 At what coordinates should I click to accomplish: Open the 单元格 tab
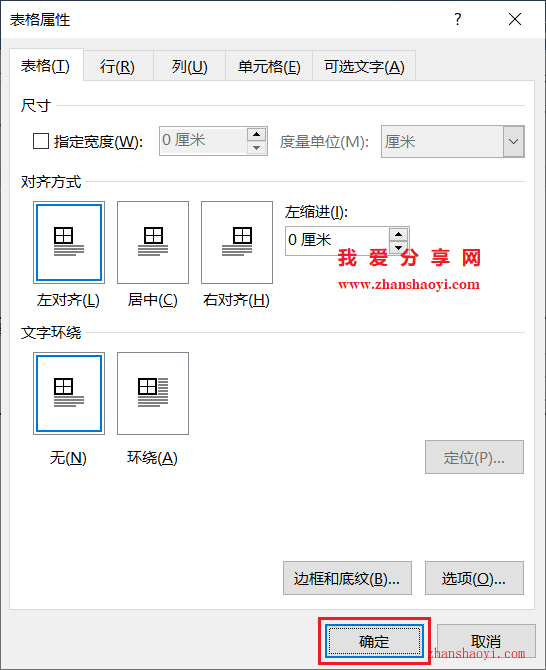point(269,66)
